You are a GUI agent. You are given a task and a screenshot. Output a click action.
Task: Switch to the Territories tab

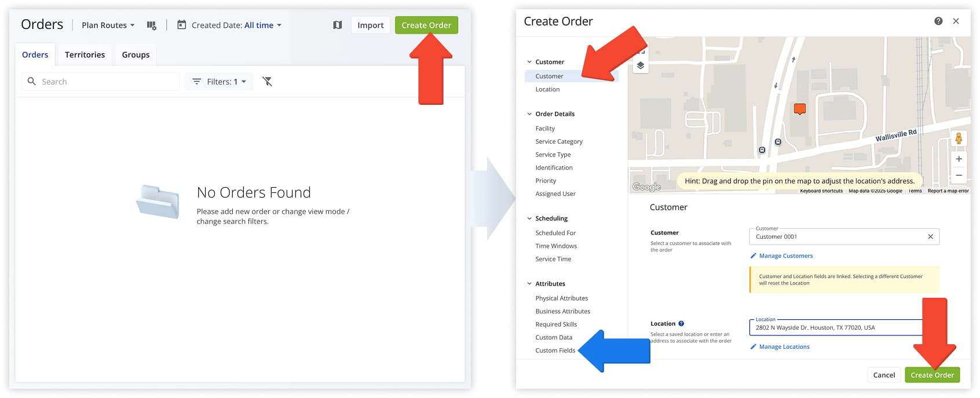coord(85,54)
